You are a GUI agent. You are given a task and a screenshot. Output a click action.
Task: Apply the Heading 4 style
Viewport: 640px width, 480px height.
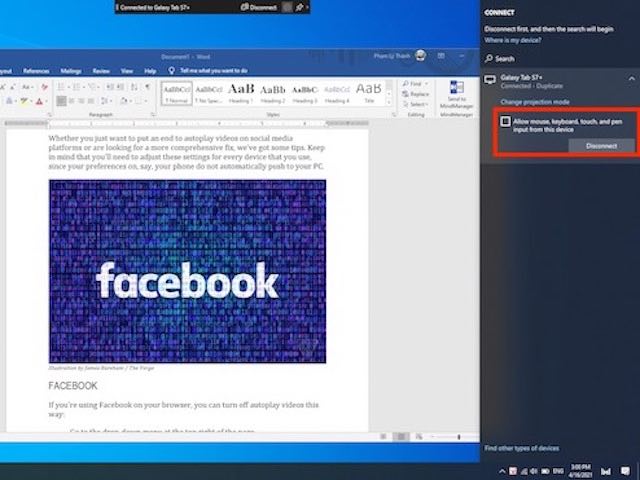click(x=337, y=93)
